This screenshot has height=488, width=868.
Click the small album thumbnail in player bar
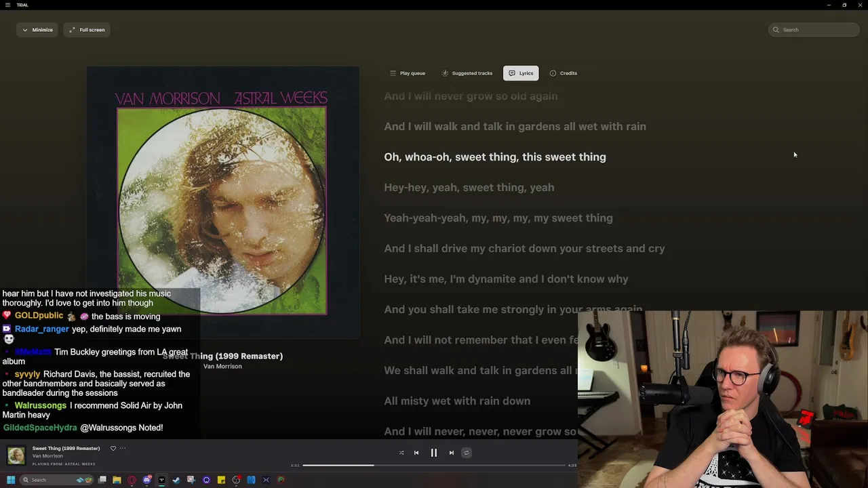pyautogui.click(x=16, y=455)
